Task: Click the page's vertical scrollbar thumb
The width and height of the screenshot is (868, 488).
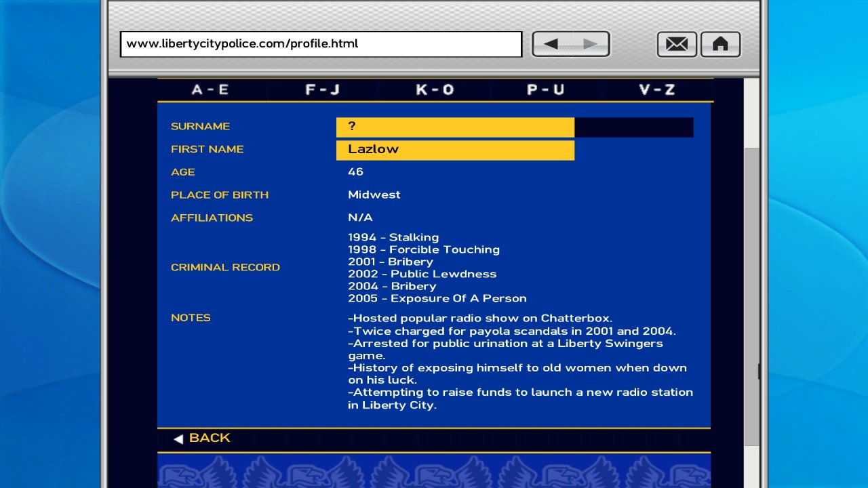Action: coord(752,296)
